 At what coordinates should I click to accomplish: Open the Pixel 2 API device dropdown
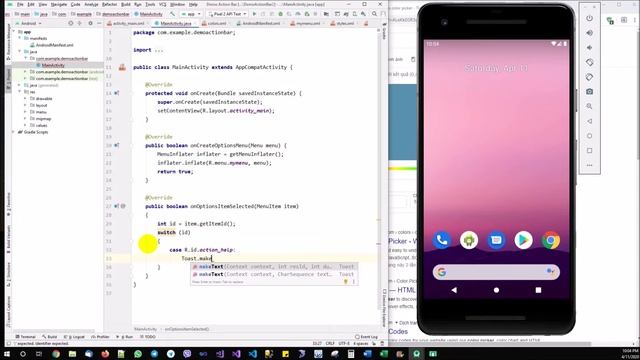pos(227,14)
